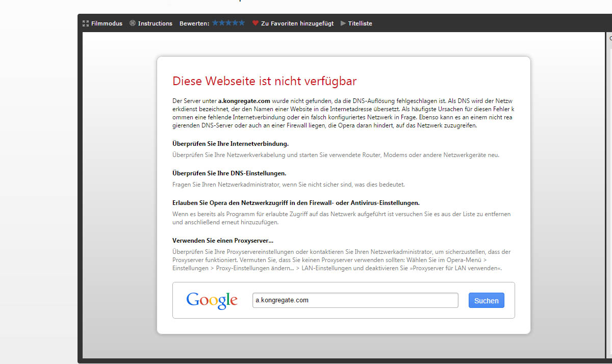
Task: Toggle Filmmodus from the toolbar label
Action: pos(107,23)
